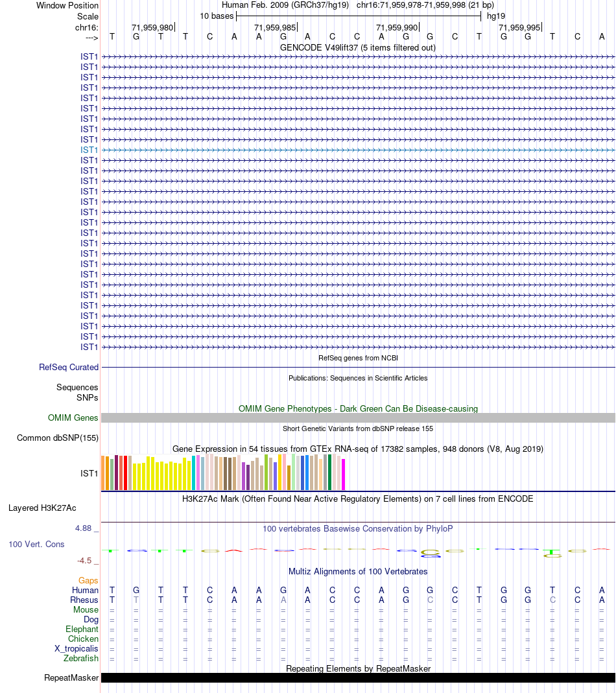Click the 4.88 PhyloP upper value
This screenshot has height=693, width=616.
coord(83,528)
